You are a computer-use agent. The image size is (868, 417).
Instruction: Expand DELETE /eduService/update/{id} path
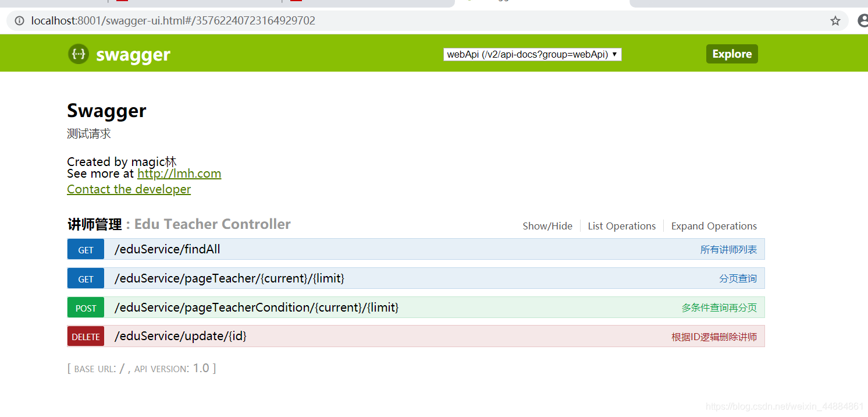pos(180,336)
